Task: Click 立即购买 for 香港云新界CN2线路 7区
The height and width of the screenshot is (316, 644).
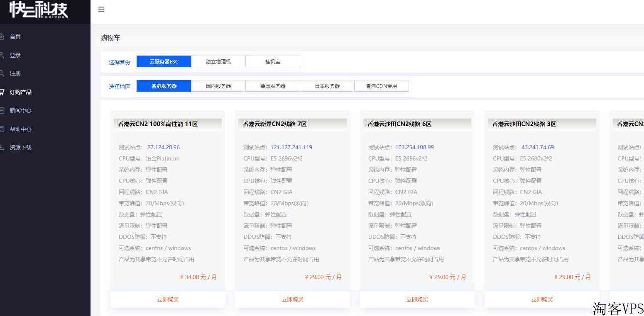Action: (x=292, y=299)
